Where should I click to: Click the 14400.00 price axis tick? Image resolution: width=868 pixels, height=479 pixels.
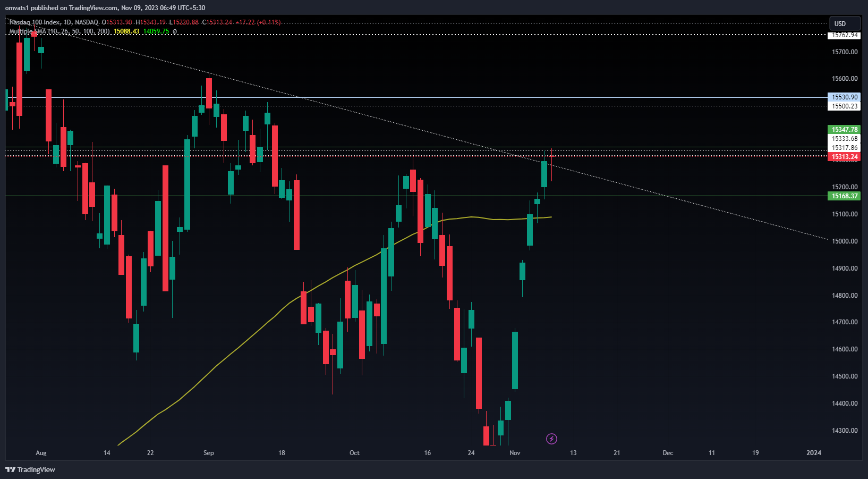[x=845, y=404]
